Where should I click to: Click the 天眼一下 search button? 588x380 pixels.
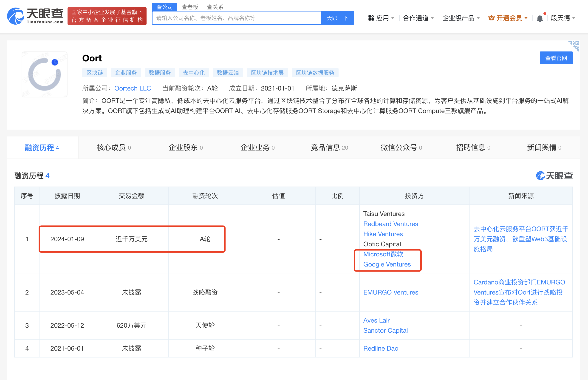point(337,18)
